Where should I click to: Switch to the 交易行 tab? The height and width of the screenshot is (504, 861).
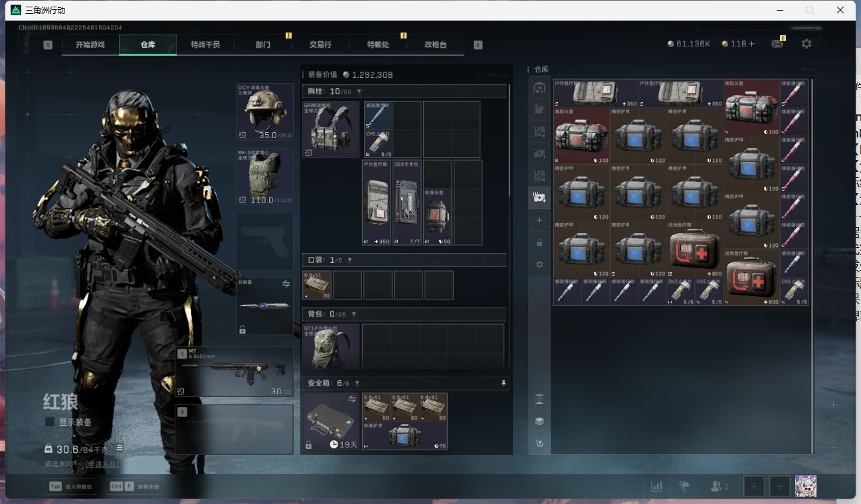(x=320, y=44)
